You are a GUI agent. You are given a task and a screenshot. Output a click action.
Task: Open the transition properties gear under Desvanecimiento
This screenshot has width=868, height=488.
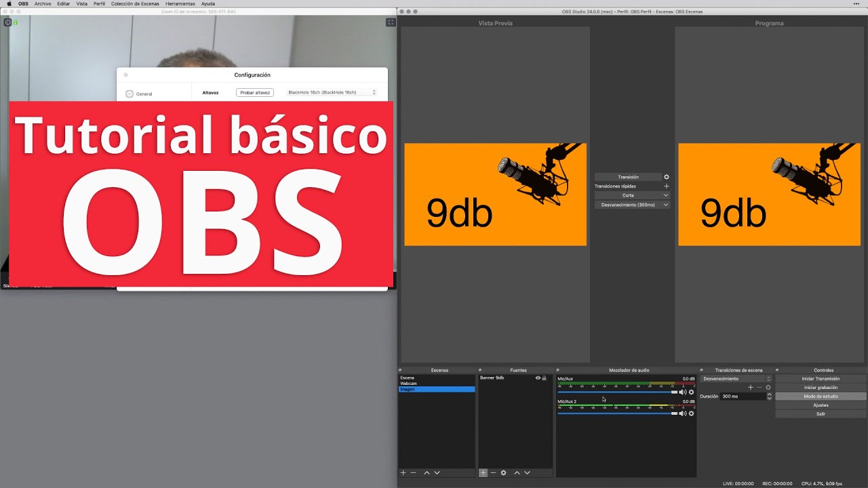(x=768, y=387)
